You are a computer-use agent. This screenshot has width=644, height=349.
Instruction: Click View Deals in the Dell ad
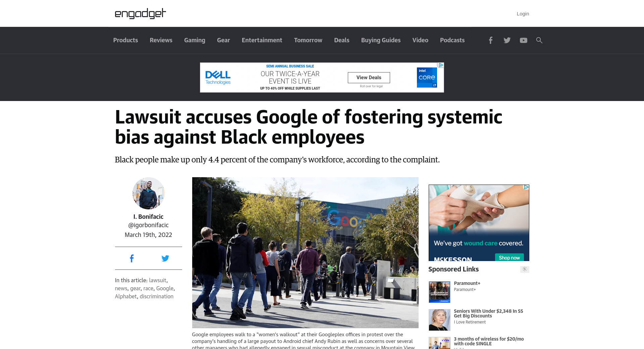point(369,78)
